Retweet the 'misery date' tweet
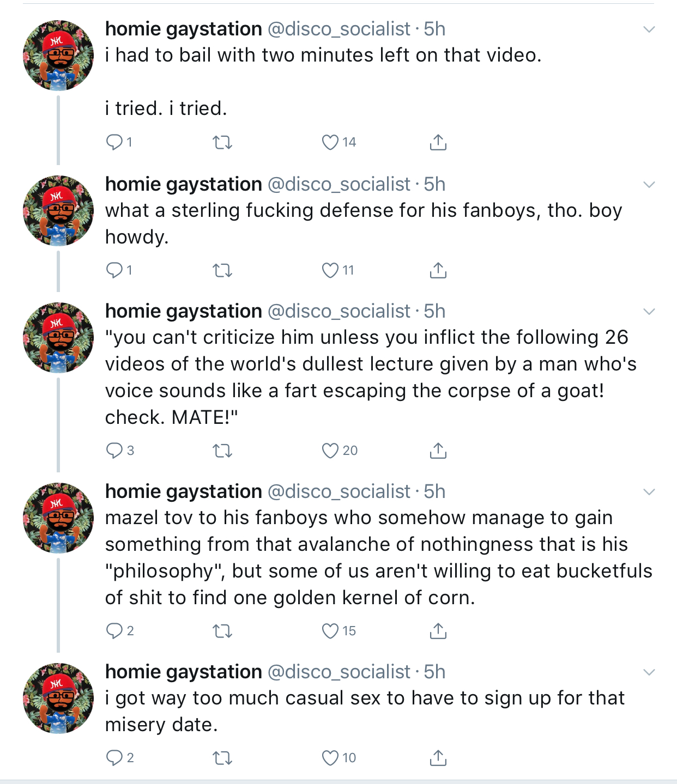Viewport: 677px width, 784px height. (222, 758)
